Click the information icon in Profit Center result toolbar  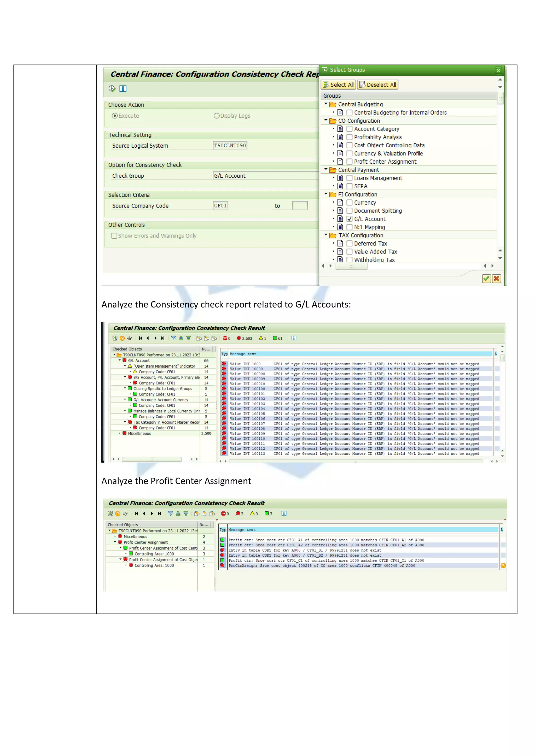(x=284, y=513)
